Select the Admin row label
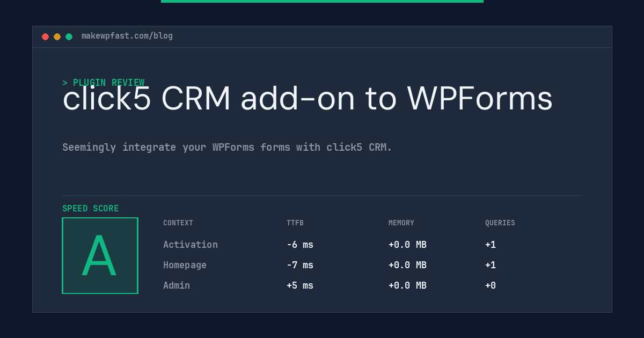This screenshot has width=644, height=338. pos(177,285)
